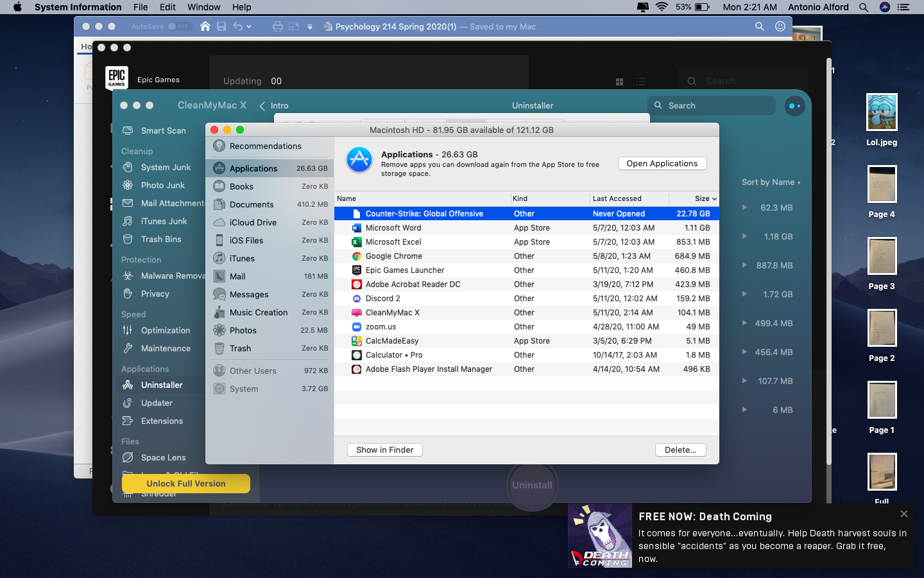
Task: Switch Epic Games library to list view
Action: pos(640,82)
